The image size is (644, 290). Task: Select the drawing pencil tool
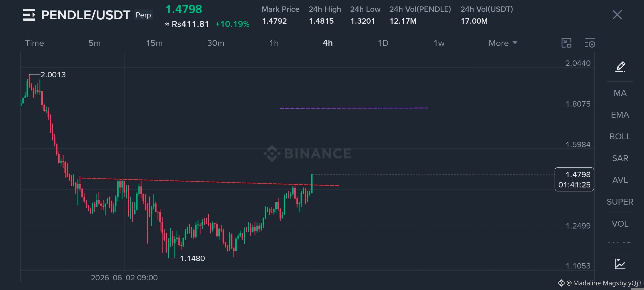(x=620, y=66)
